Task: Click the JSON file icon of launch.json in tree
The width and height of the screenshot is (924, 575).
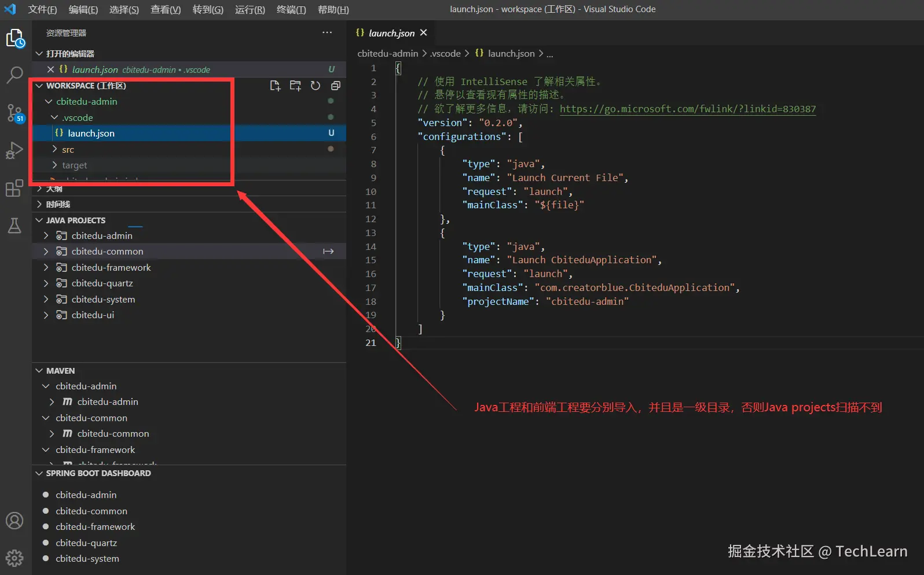Action: tap(59, 133)
